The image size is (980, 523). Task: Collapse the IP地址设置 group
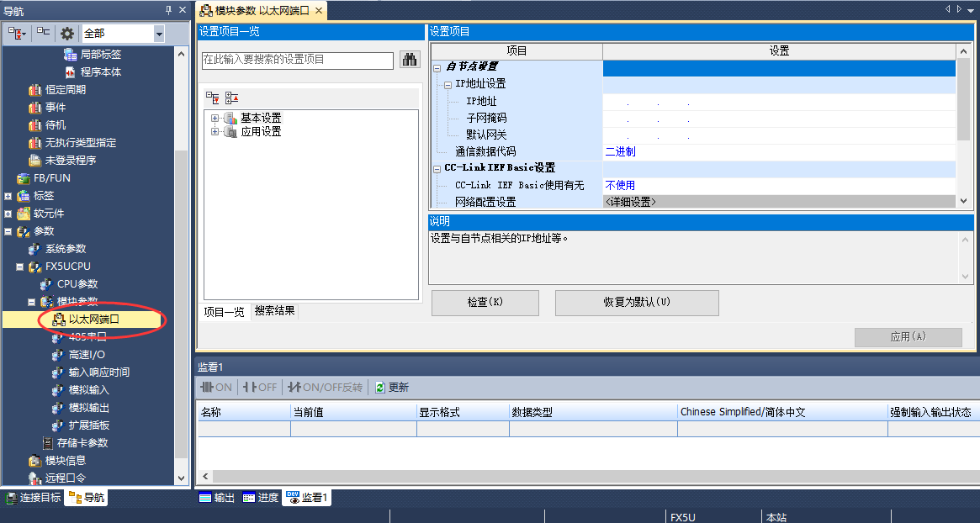448,84
